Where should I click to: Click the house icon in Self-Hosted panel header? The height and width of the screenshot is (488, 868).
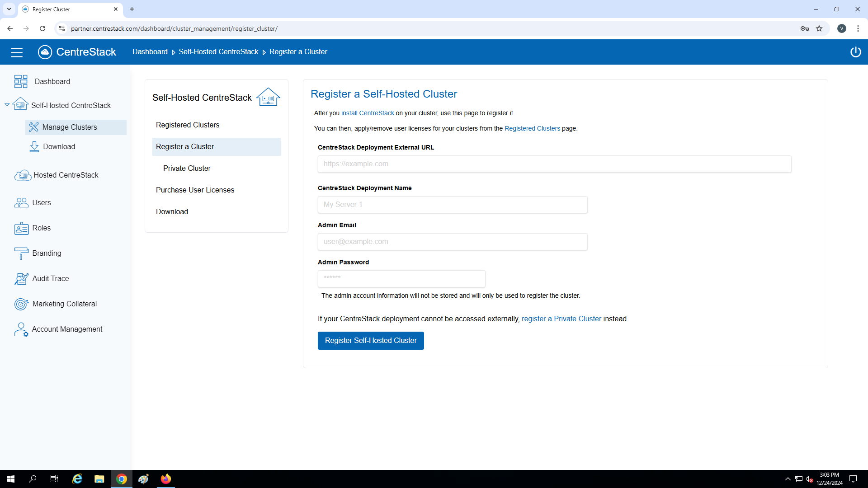point(268,97)
